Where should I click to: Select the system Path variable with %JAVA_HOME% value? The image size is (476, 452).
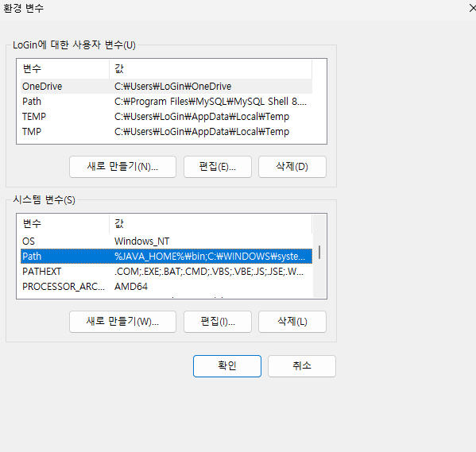coord(166,257)
